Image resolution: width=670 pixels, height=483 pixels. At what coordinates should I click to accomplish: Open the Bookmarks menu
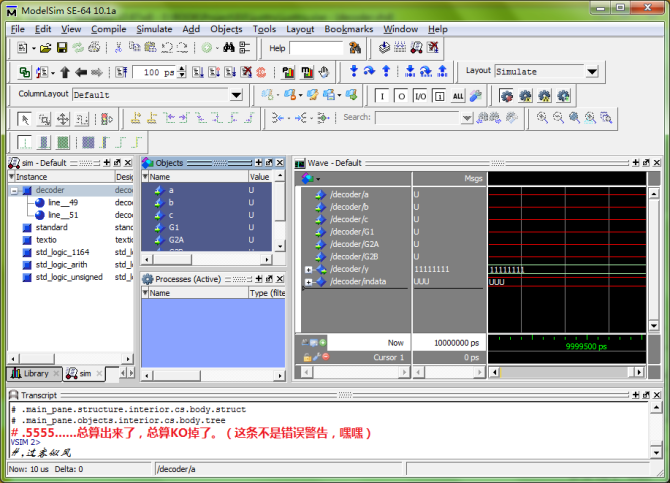coord(349,29)
